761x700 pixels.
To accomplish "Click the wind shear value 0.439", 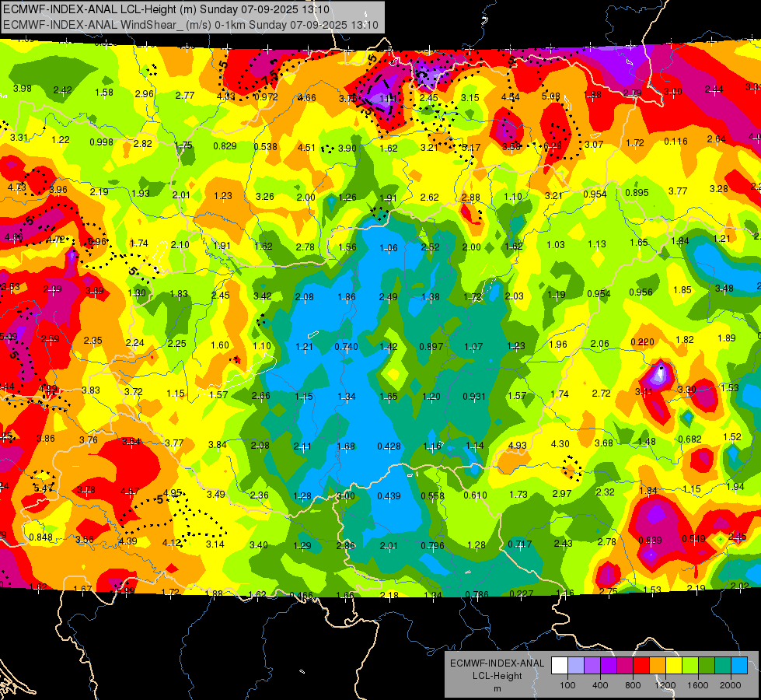I will 389,495.
